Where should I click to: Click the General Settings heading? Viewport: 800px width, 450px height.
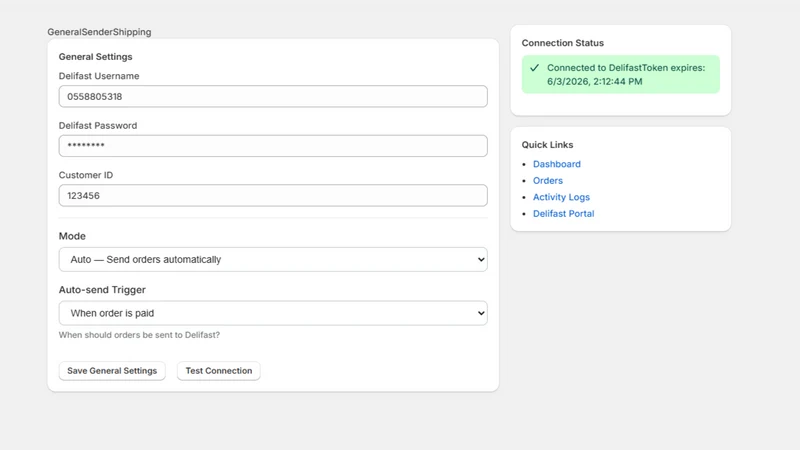pyautogui.click(x=95, y=57)
